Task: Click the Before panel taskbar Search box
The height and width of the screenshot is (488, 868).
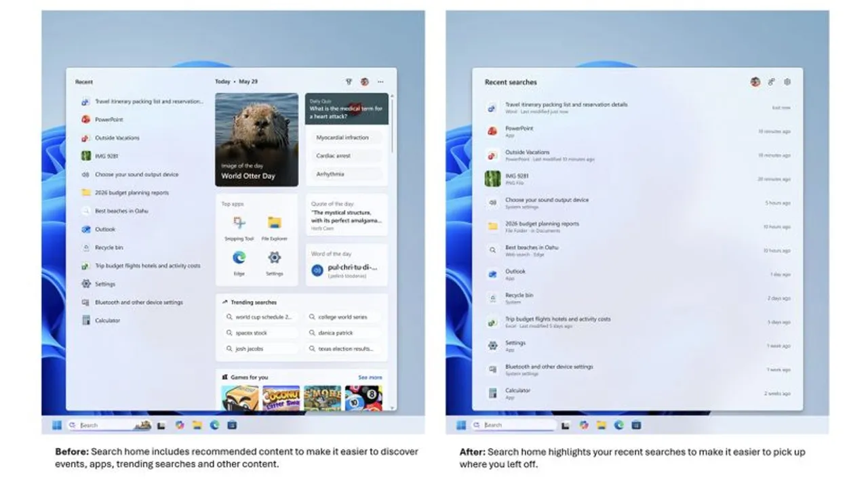Action: coord(108,425)
